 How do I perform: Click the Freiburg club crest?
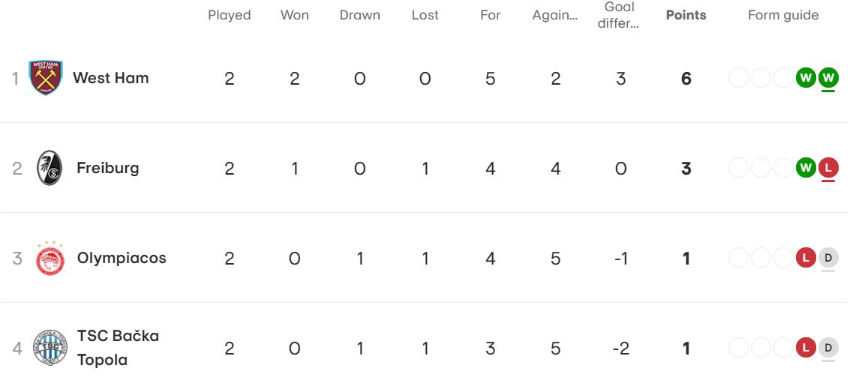pyautogui.click(x=50, y=168)
